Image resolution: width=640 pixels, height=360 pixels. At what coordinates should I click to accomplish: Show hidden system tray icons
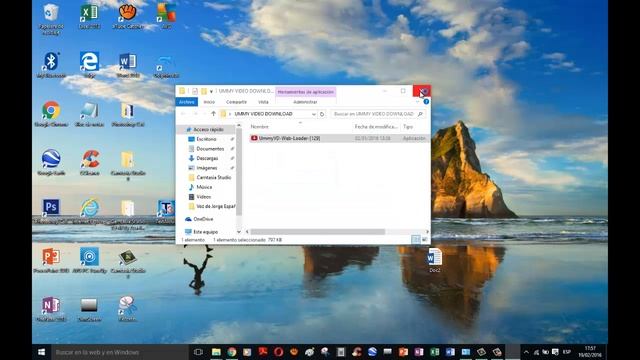coord(526,352)
